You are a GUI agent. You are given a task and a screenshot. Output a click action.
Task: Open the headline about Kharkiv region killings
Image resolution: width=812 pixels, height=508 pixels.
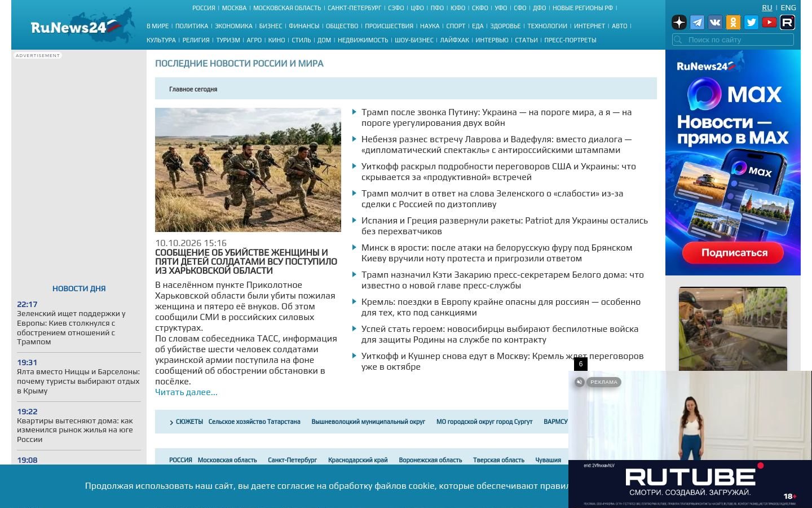[x=246, y=261]
